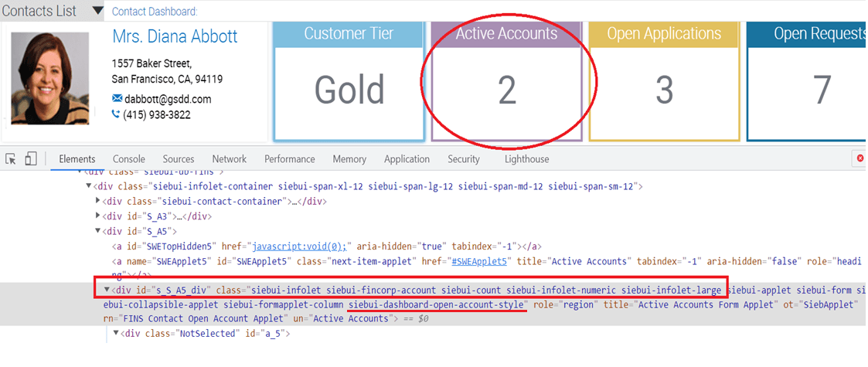
Task: Switch to the Performance tab
Action: tap(290, 159)
